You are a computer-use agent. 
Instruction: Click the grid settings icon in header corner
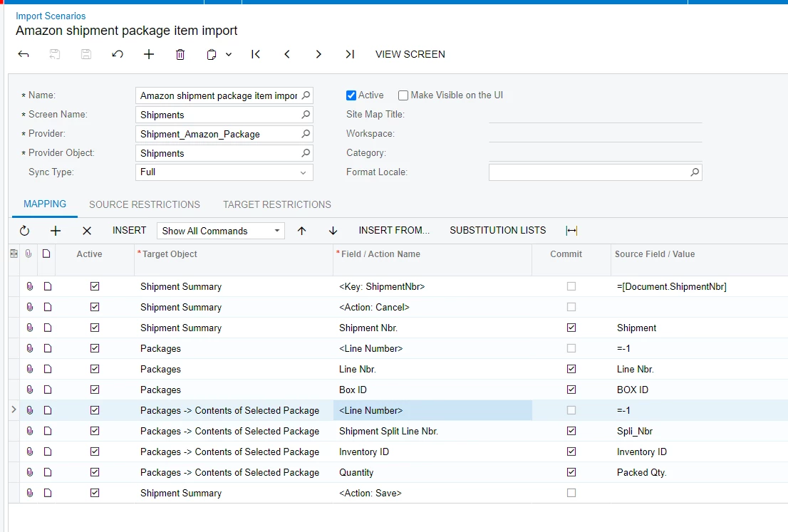(14, 254)
